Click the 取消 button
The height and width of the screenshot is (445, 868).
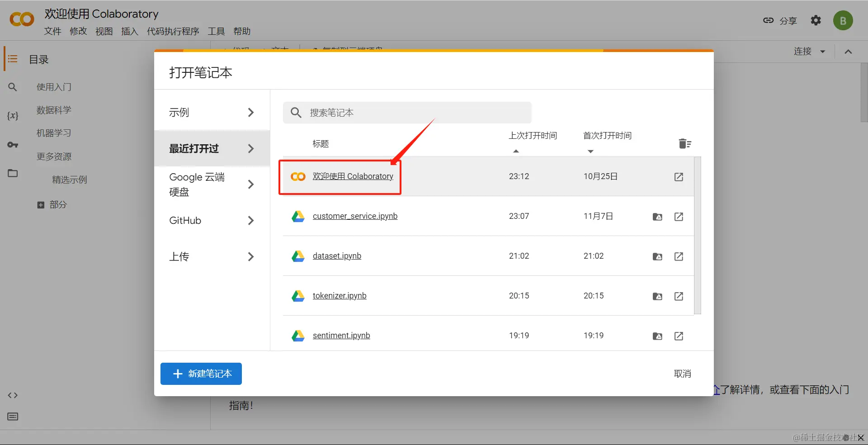coord(682,374)
